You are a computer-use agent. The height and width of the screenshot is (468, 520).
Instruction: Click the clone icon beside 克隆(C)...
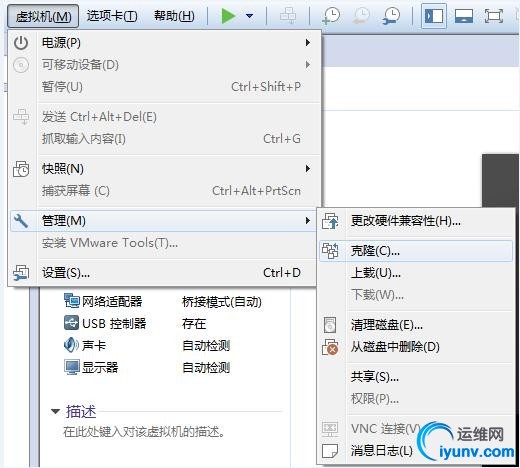pos(330,251)
